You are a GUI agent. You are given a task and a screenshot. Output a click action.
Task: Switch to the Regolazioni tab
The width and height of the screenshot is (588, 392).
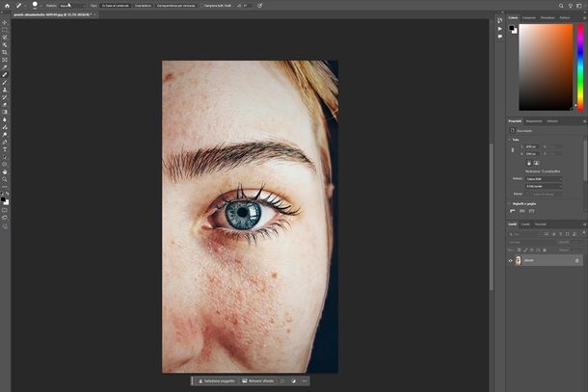pos(534,121)
